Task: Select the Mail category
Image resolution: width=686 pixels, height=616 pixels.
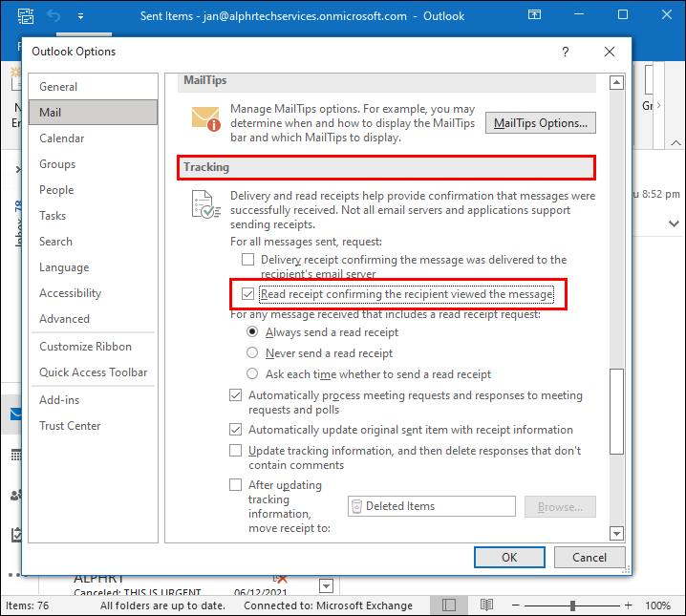Action: (94, 113)
